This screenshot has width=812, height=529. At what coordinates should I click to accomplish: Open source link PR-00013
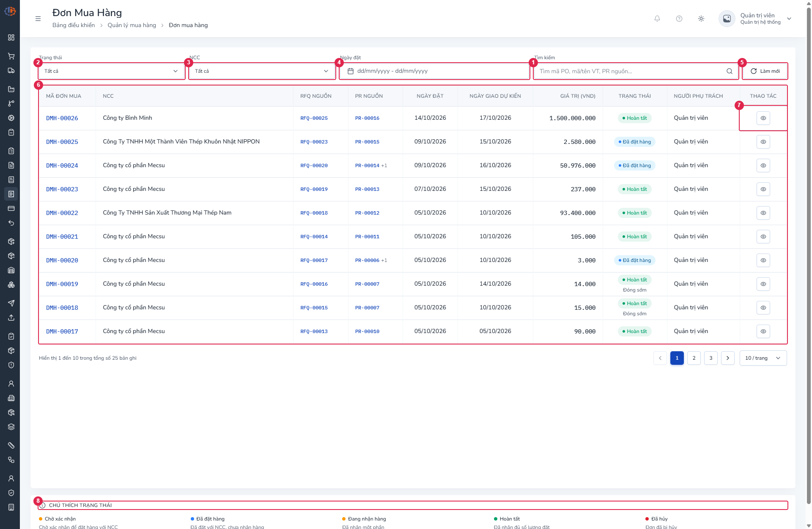click(367, 190)
